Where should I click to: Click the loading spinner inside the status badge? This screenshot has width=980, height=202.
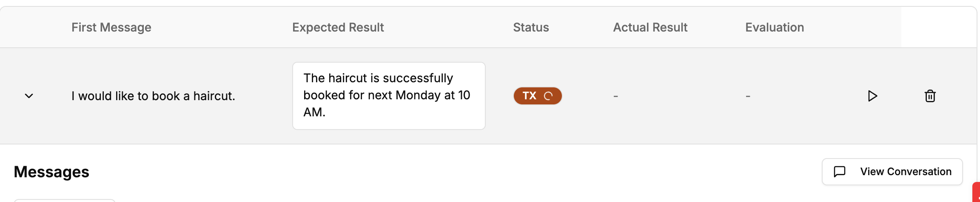[548, 96]
